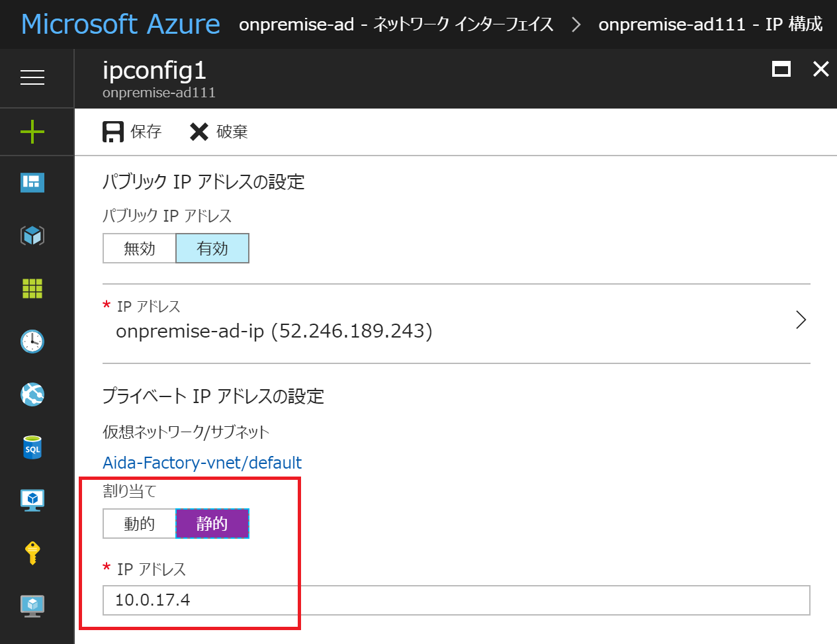Screen dimensions: 837x644
Task: Navigate to onpremise-ad - ネットワーク インターフェイス breadcrumb
Action: pyautogui.click(x=395, y=24)
